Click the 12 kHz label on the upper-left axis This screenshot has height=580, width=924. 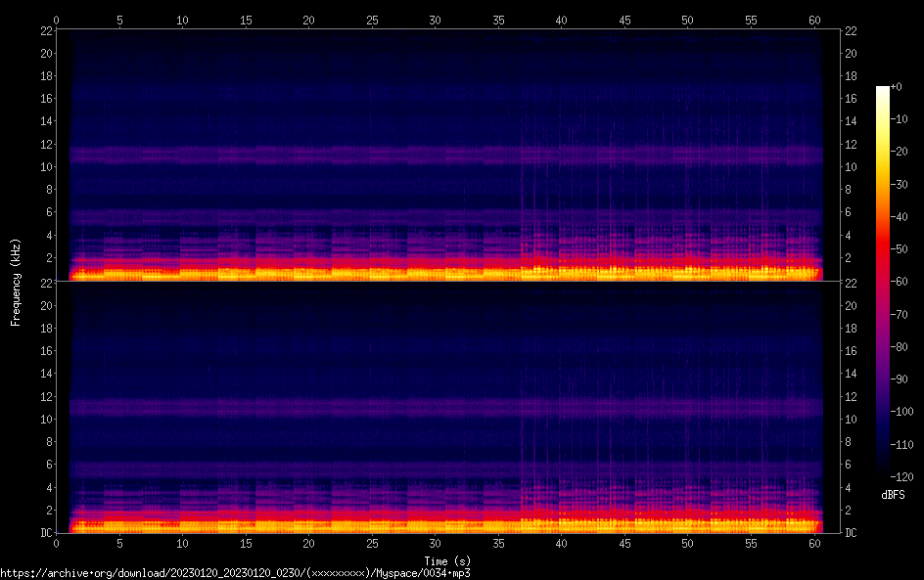coord(45,145)
